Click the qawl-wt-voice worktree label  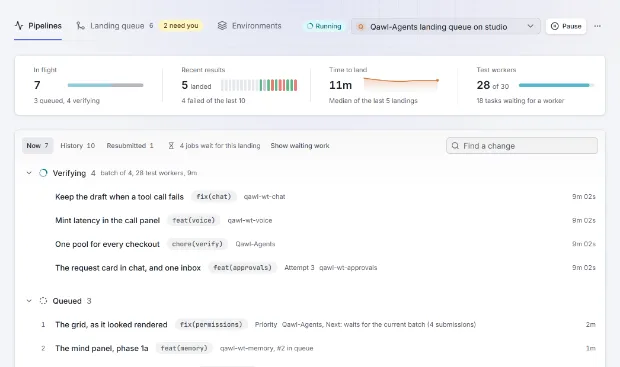250,220
